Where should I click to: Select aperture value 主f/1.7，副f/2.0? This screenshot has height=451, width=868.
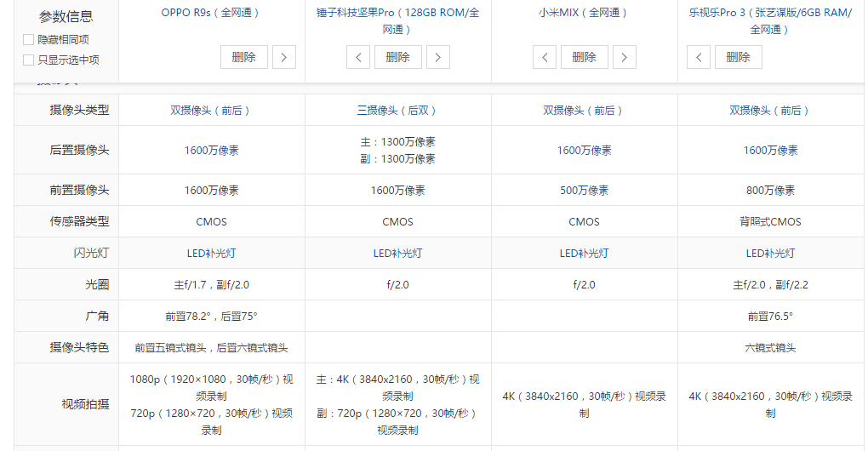point(211,285)
